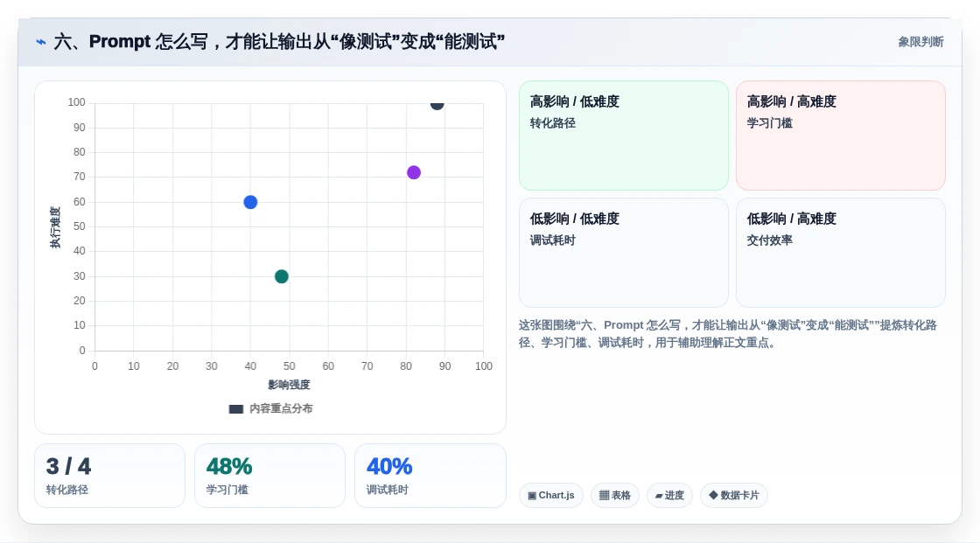Click the 执行难度 y-axis title
This screenshot has height=543, width=980.
point(56,226)
